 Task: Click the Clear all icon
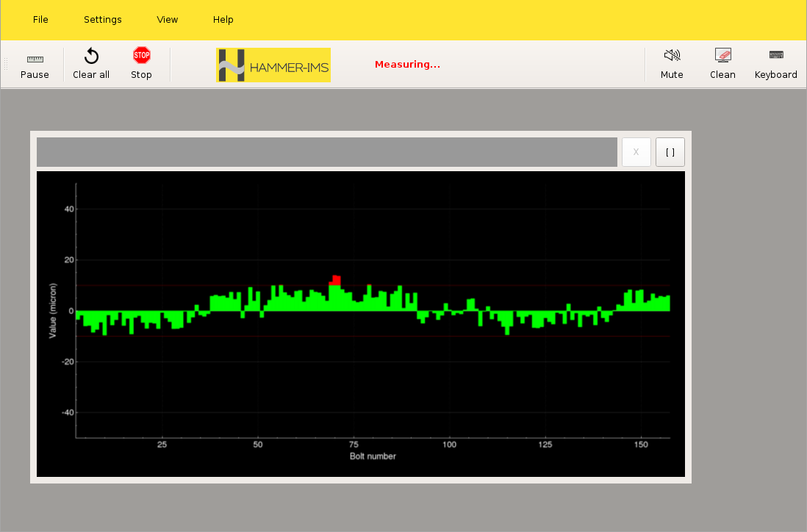[x=91, y=57]
